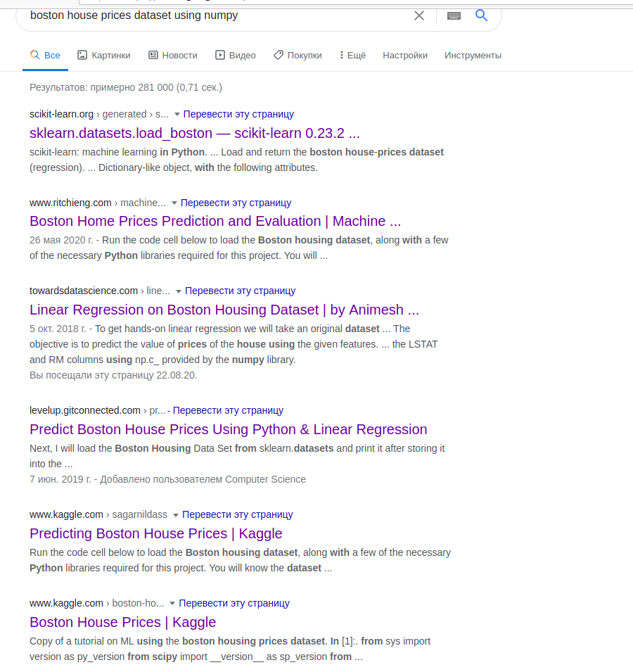Viewport: 633px width, 672px height.
Task: Expand dropdown arrow next to towardsdatascience.com result
Action: tap(179, 291)
